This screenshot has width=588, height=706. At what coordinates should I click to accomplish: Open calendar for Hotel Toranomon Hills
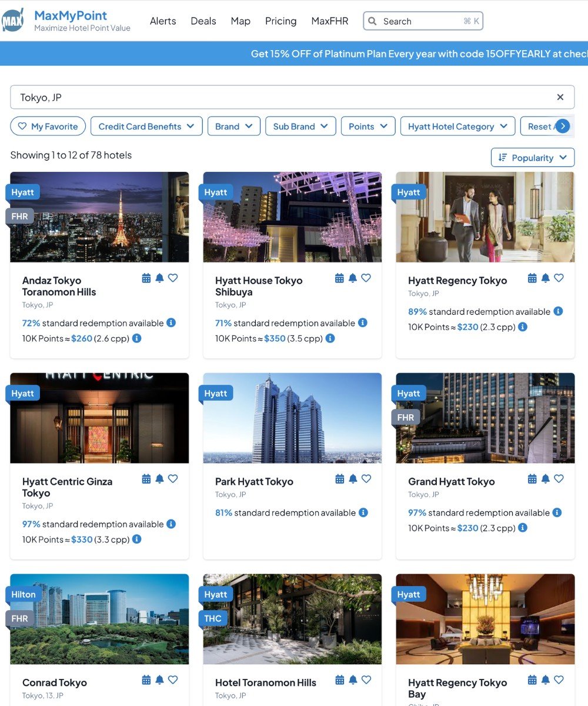click(339, 680)
